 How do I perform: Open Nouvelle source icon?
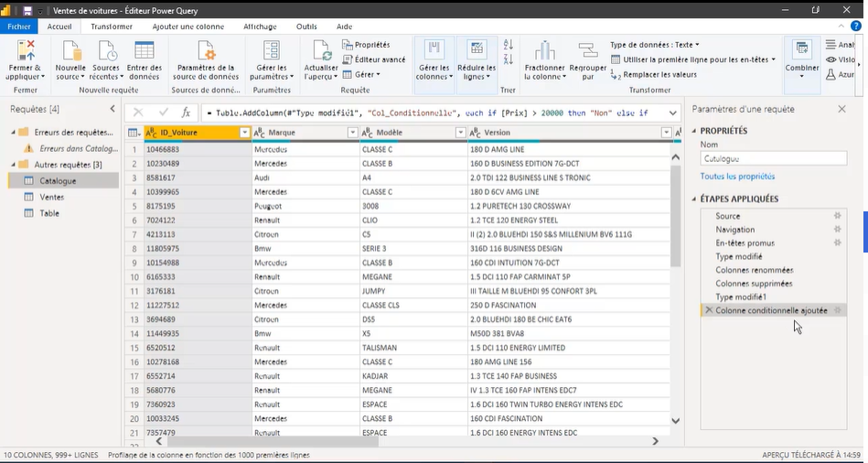coord(70,50)
